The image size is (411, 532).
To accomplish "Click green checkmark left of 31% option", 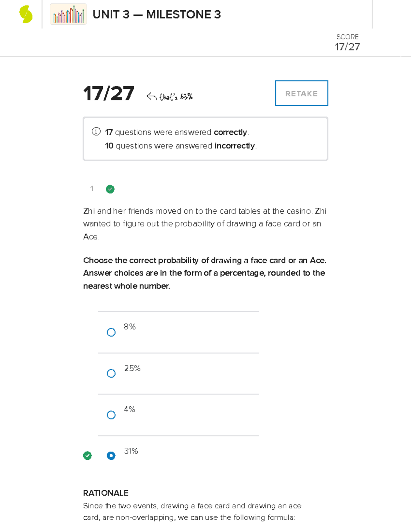I will (87, 456).
